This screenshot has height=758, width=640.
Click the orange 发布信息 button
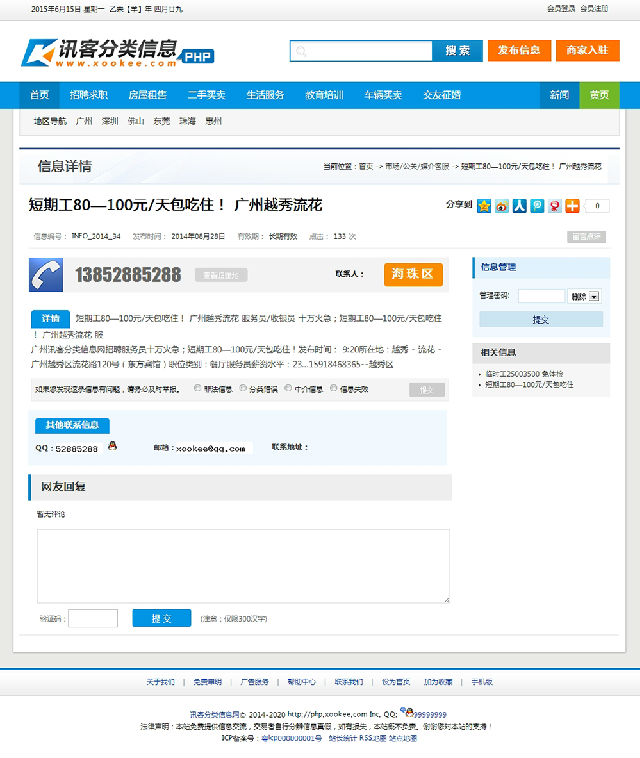coord(519,50)
